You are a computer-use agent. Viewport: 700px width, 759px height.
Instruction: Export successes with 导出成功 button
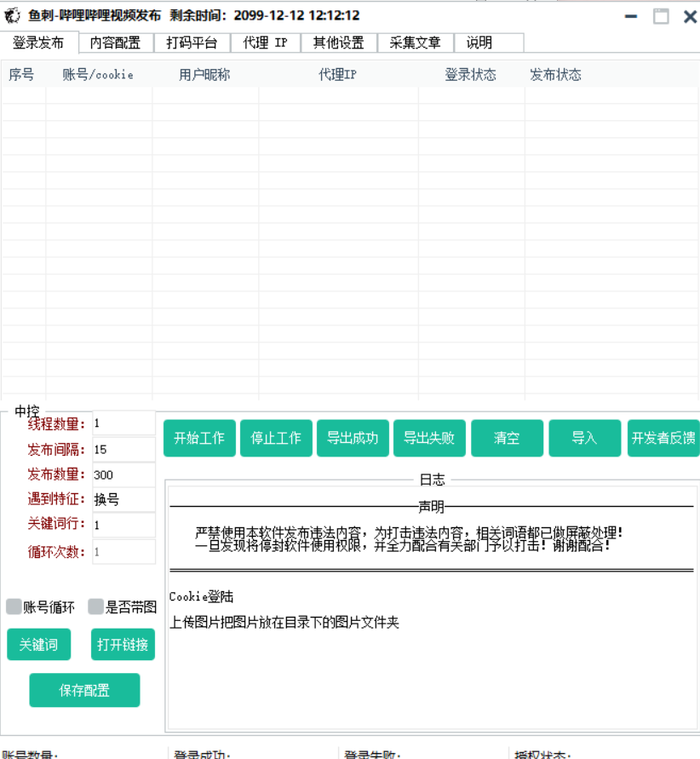pos(353,438)
